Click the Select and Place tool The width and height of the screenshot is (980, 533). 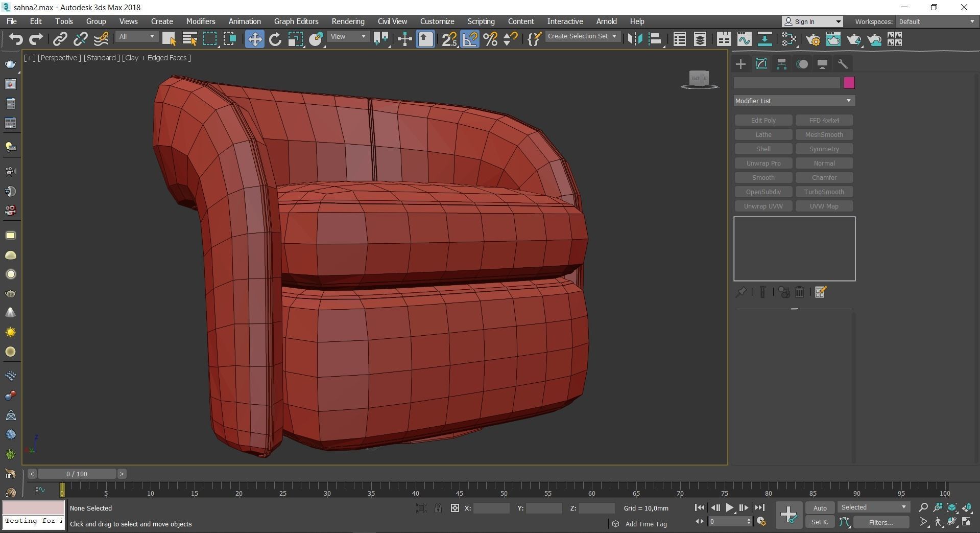tap(316, 39)
